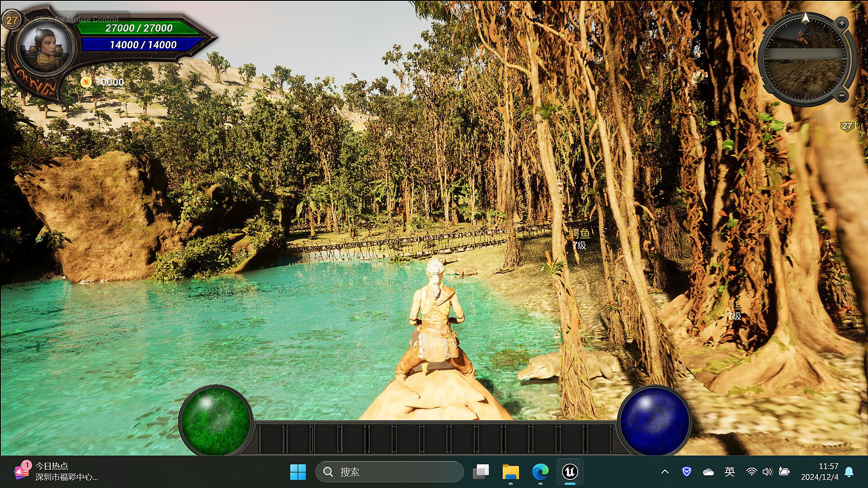Expand the system tray hidden icons chevron
The height and width of the screenshot is (488, 868).
point(665,472)
